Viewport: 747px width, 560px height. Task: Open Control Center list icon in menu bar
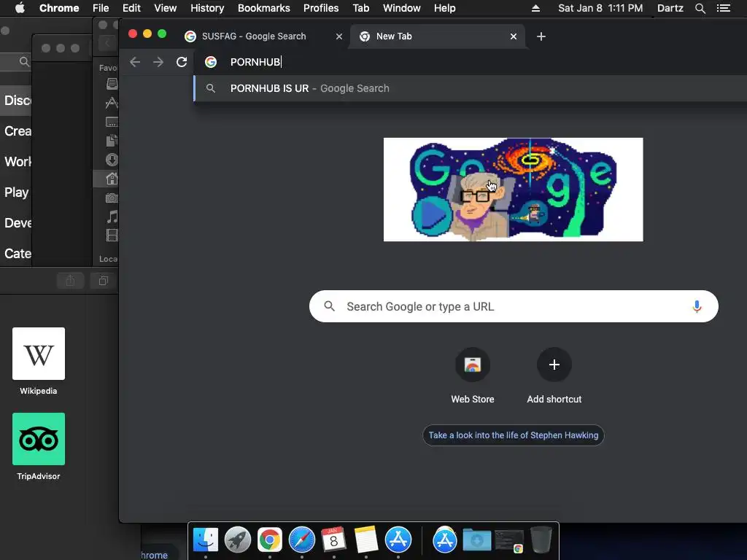click(724, 8)
